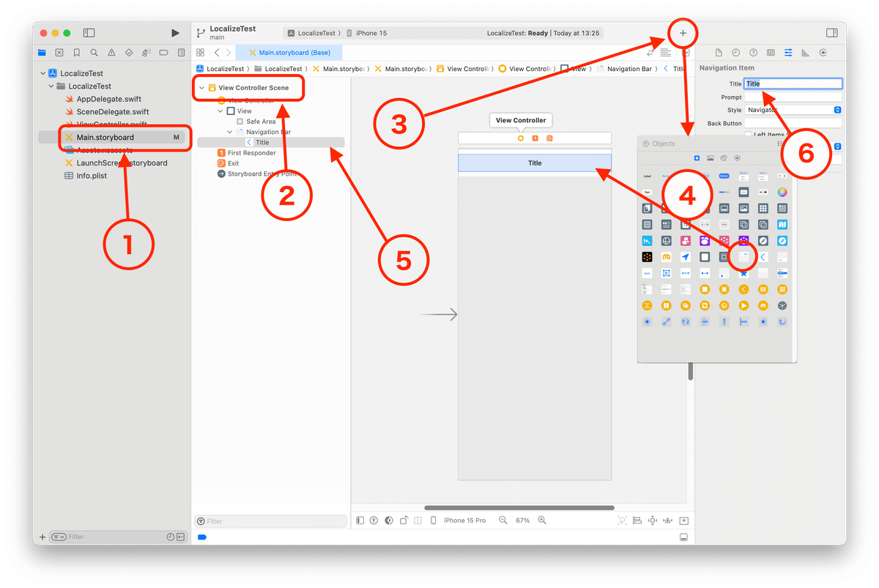Collapse the View node in outline
Viewport: 879px width, 588px height.
pyautogui.click(x=220, y=111)
